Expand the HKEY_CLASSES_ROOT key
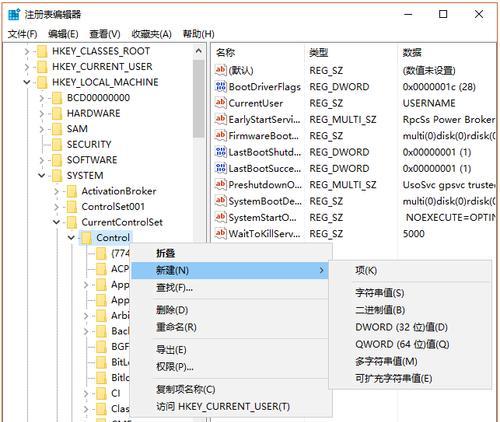 [x=27, y=52]
